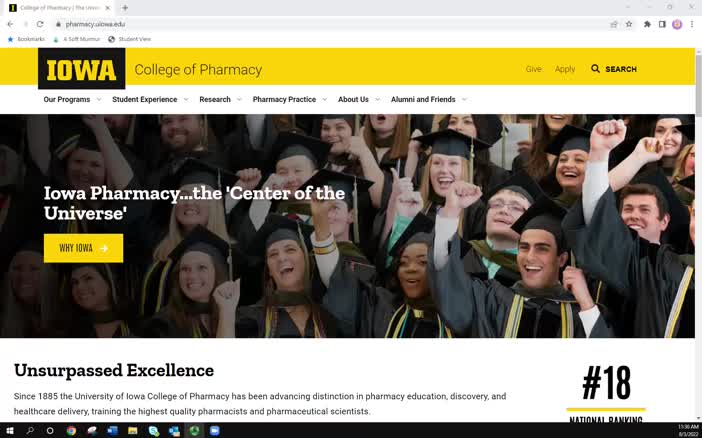Open the Windows Start menu
Screen dimensions: 702x438
(x=10, y=431)
